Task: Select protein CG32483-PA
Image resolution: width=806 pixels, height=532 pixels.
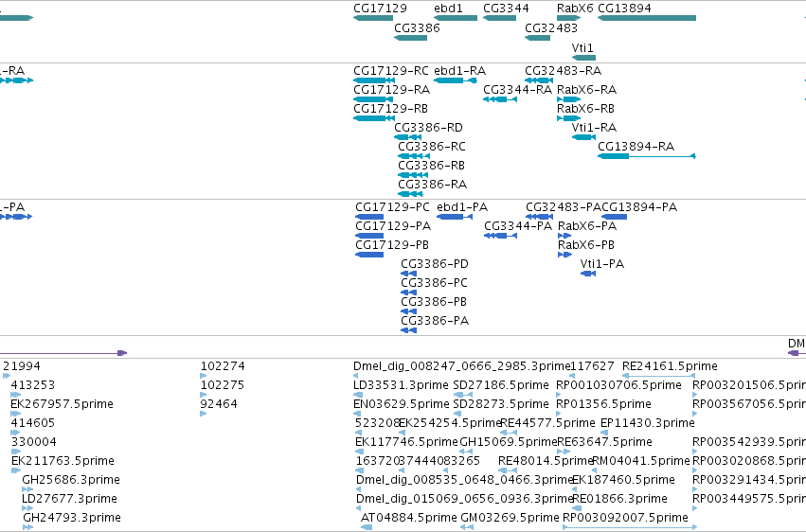Action: tap(539, 217)
